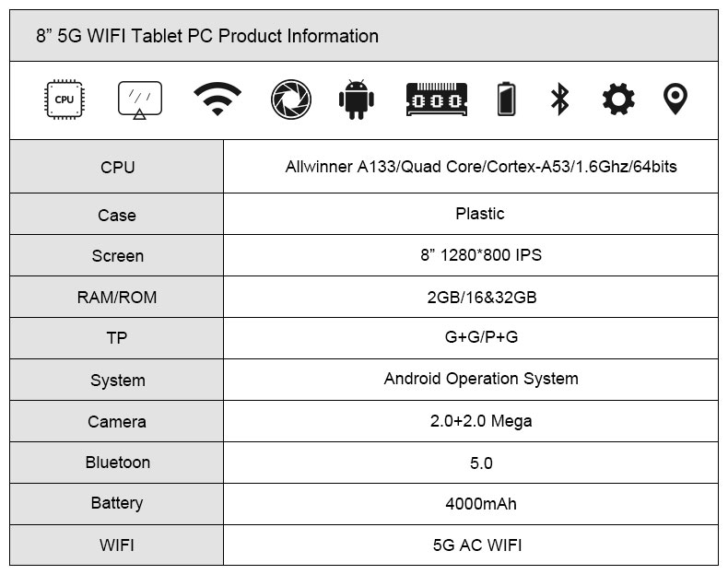This screenshot has width=728, height=586.
Task: Click the RAM memory module icon
Action: point(437,100)
